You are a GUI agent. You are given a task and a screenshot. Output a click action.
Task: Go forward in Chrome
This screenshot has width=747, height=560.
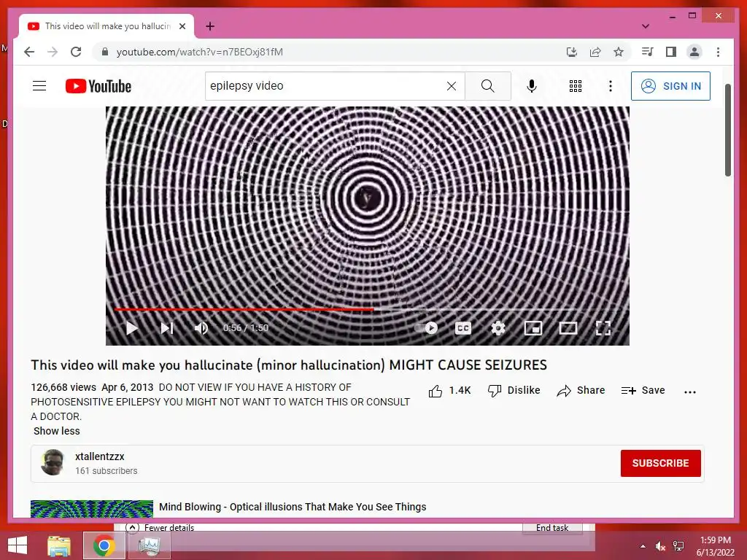(53, 52)
